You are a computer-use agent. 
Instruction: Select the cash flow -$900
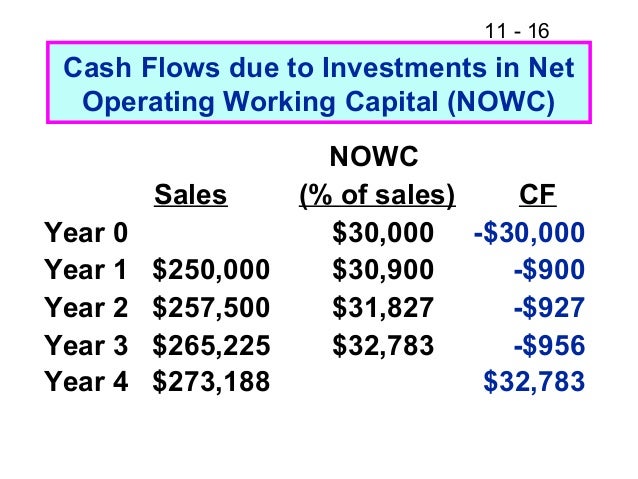(549, 270)
